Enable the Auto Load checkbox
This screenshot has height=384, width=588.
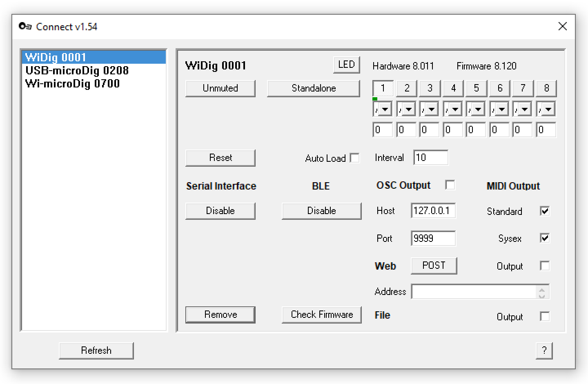(355, 158)
